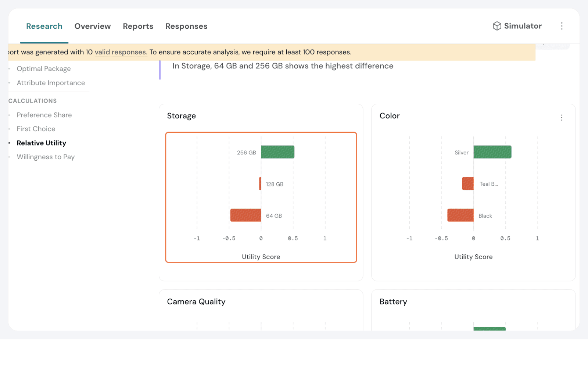The height and width of the screenshot is (371, 588).
Task: Select Relative Utility in sidebar
Action: coord(42,143)
